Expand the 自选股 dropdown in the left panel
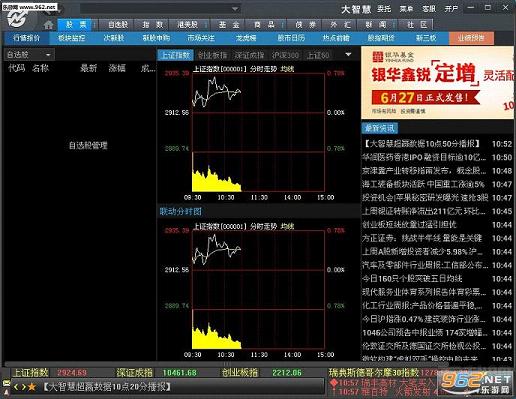Image resolution: width=516 pixels, height=399 pixels. click(48, 55)
